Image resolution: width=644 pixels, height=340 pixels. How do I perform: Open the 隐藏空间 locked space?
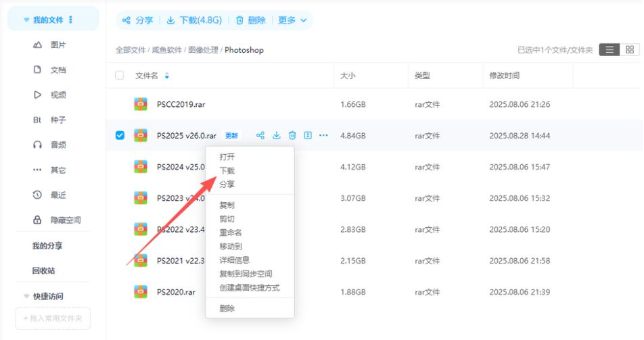[57, 220]
